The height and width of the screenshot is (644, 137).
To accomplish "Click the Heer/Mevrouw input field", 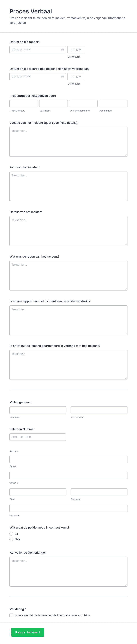I will pyautogui.click(x=24, y=104).
